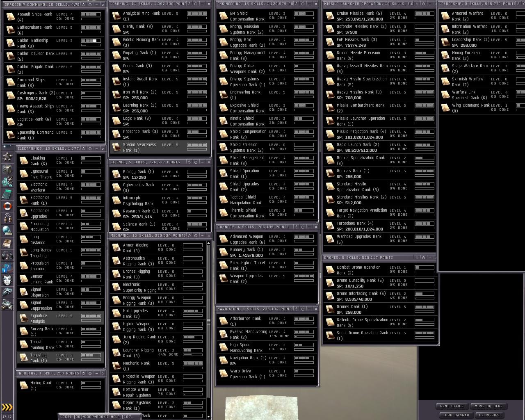Open the headphones jukebox icon

coord(7,256)
